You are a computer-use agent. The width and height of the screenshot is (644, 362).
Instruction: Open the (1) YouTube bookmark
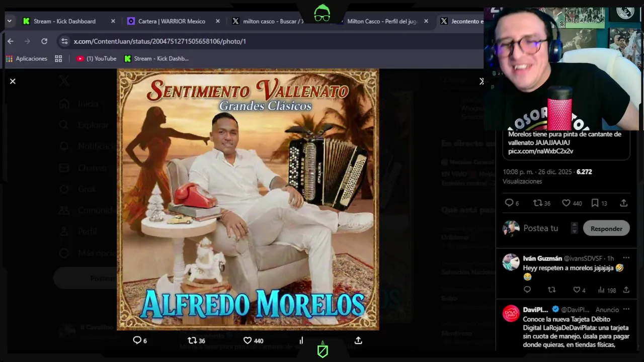click(96, 58)
